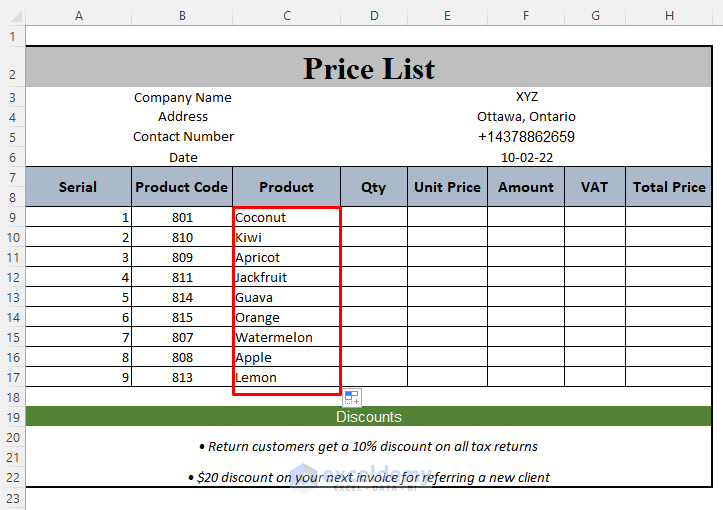Select row 18 header
This screenshot has height=510, width=723.
point(12,397)
